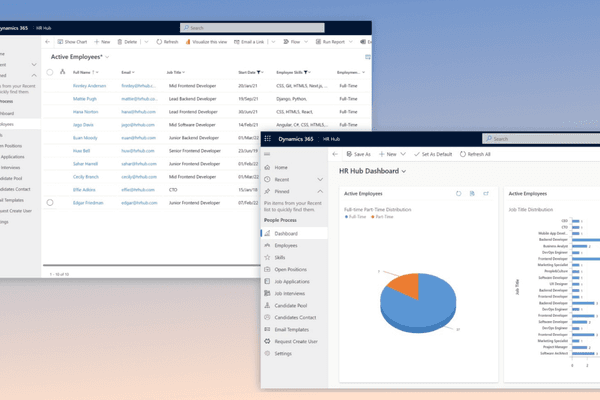This screenshot has height=400, width=600.
Task: Open Skills star item in sidebar
Action: (280, 258)
